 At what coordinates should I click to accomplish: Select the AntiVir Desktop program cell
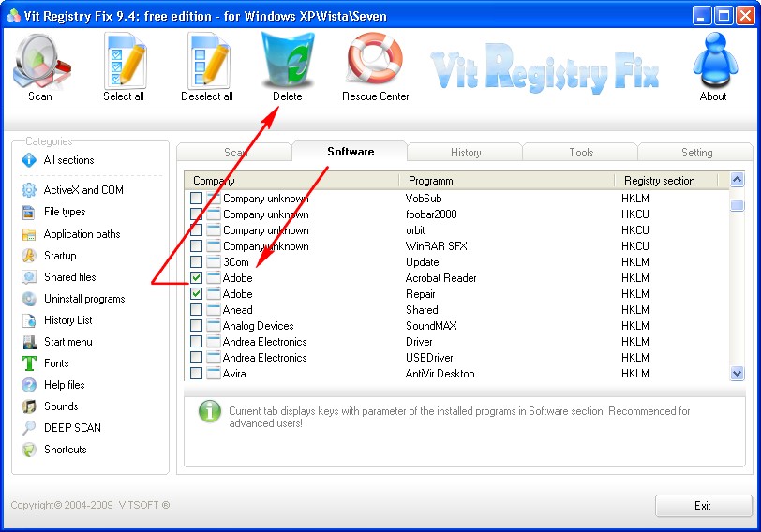(x=440, y=374)
